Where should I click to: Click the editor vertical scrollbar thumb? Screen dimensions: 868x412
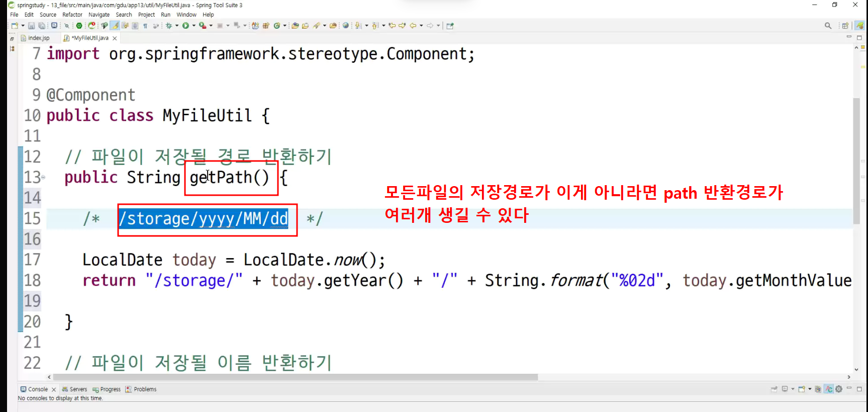tap(856, 161)
